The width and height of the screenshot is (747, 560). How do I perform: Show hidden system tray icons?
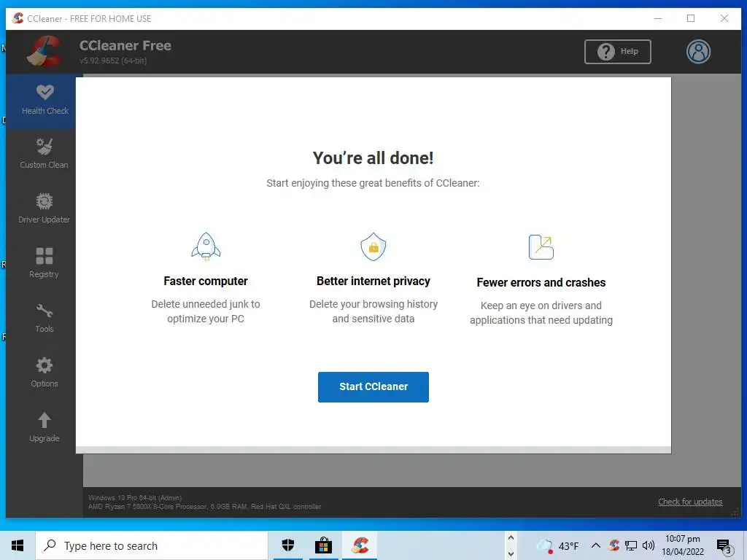click(x=595, y=545)
